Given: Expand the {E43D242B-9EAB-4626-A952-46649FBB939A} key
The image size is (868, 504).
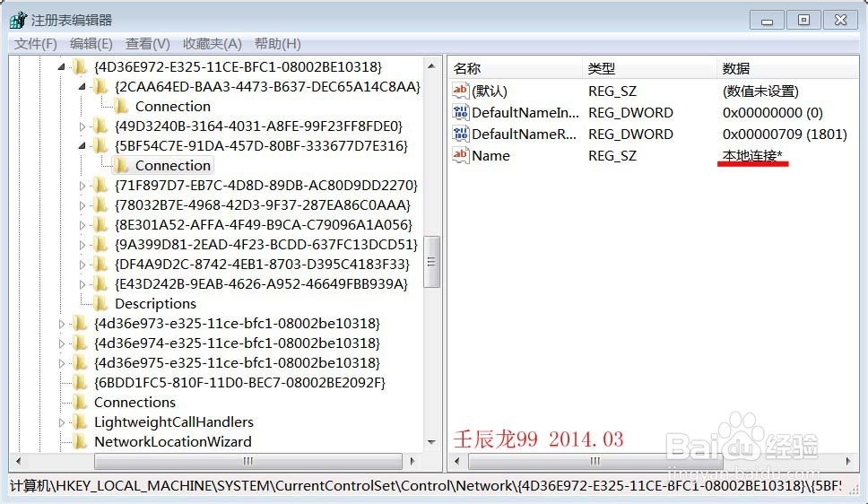Looking at the screenshot, I should 82,284.
